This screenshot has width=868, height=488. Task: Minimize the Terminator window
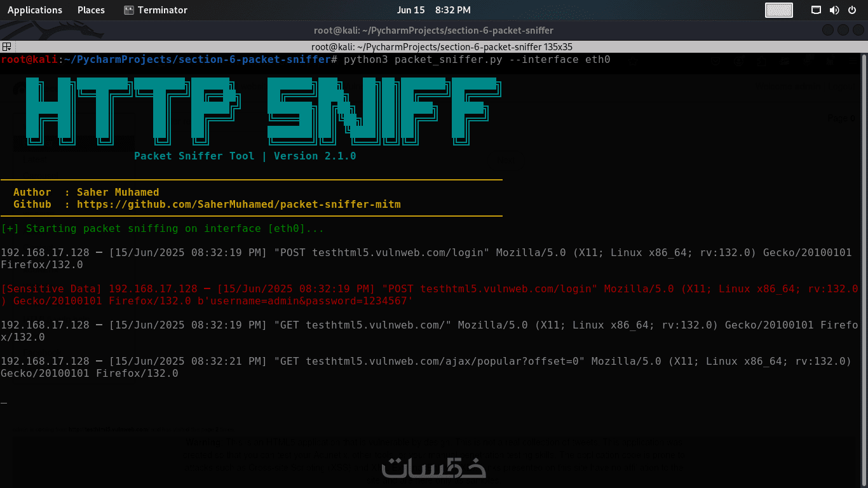tap(828, 30)
